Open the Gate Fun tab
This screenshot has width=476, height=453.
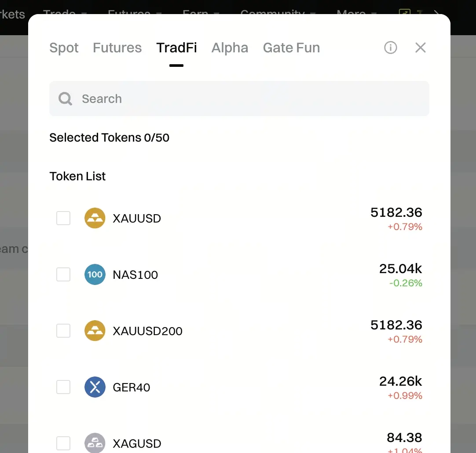[x=291, y=47]
